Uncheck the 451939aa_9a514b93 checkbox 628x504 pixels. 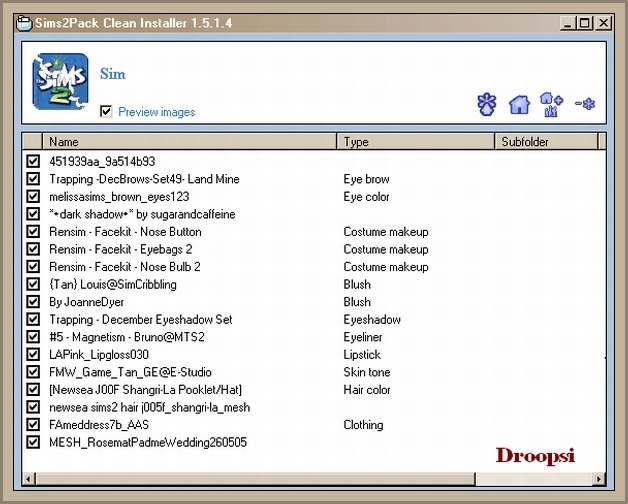[x=33, y=161]
